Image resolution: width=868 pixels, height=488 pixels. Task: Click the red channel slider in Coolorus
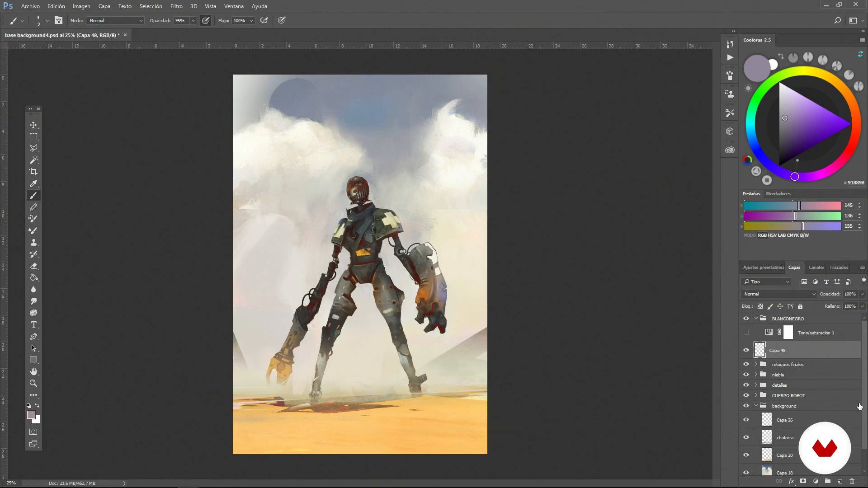tap(793, 206)
